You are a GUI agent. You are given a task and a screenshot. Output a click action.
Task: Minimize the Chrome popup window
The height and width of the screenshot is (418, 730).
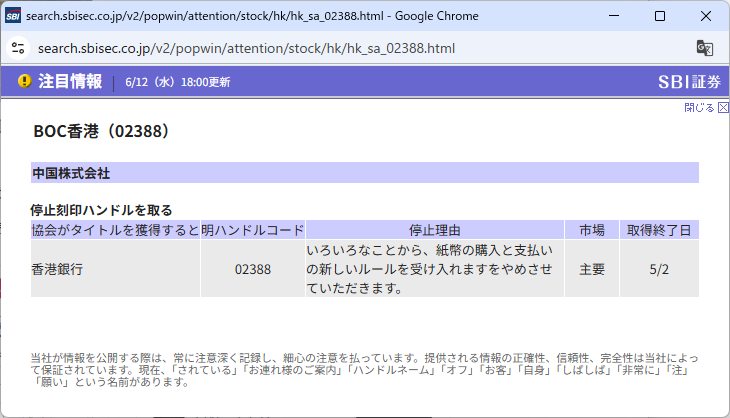coord(614,16)
